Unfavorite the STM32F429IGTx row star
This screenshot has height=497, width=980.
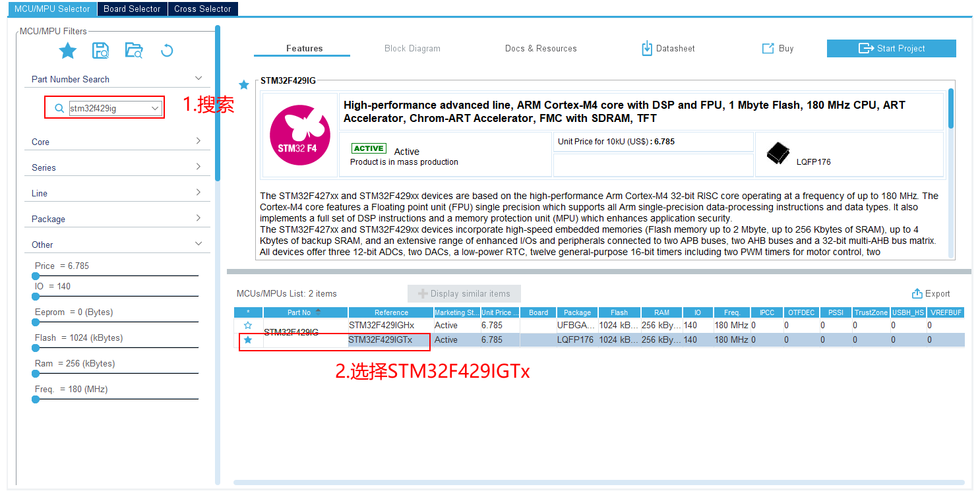coord(248,340)
